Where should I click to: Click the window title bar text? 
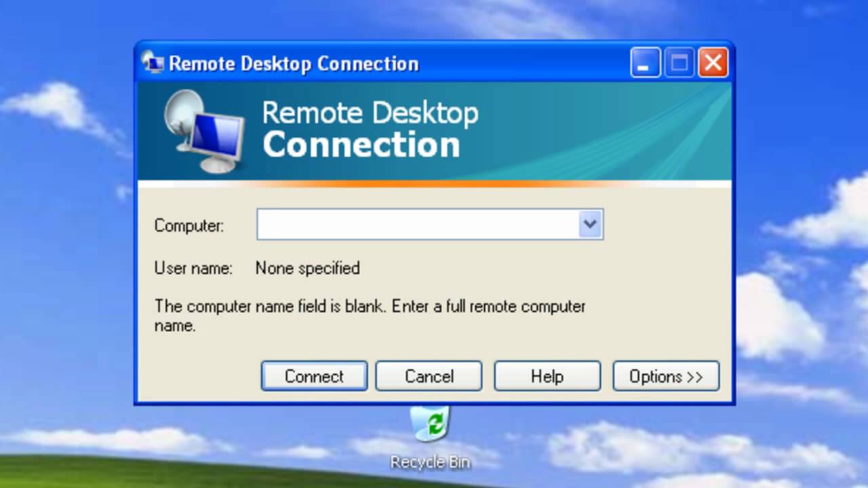293,64
